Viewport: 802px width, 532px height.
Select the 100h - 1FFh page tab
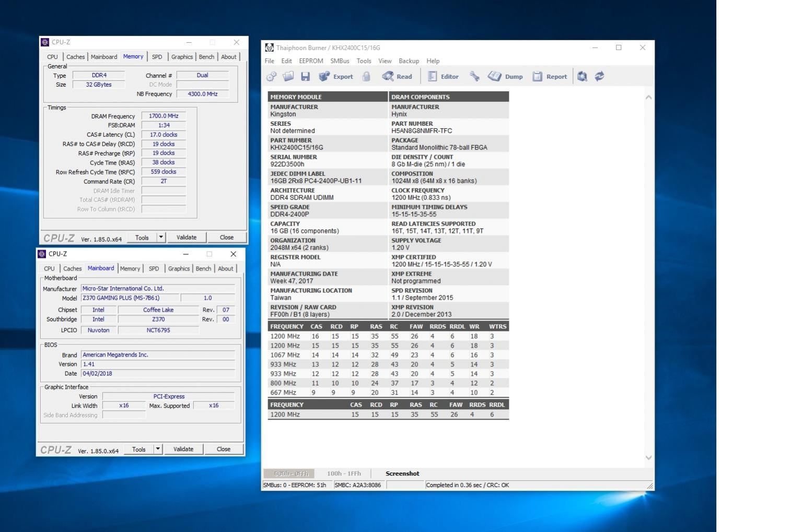[344, 474]
